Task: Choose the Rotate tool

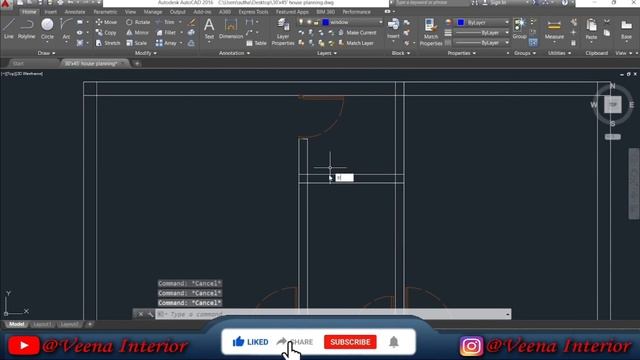Action: tap(138, 22)
